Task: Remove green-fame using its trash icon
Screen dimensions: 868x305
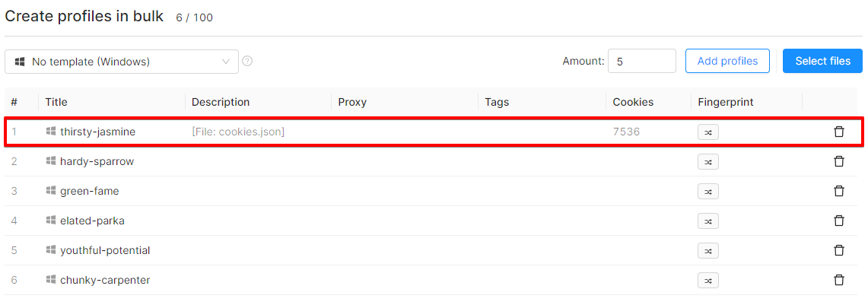Action: [x=839, y=191]
